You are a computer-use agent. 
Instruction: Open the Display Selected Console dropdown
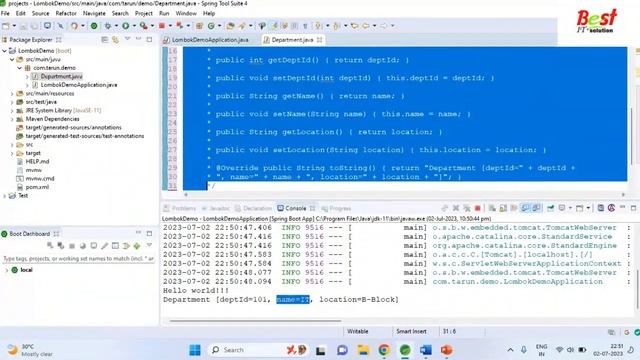(570, 208)
